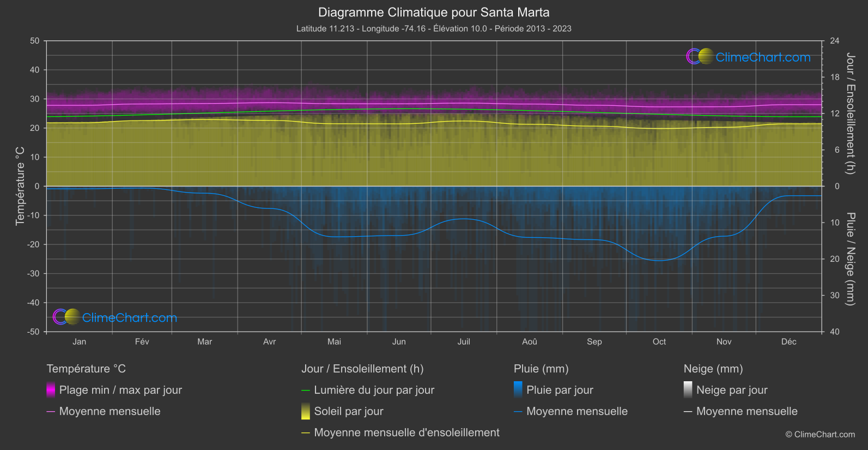Screen dimensions: 868x450
Task: Select the 'Plage min / max par jour' legend label
Action: click(x=120, y=390)
